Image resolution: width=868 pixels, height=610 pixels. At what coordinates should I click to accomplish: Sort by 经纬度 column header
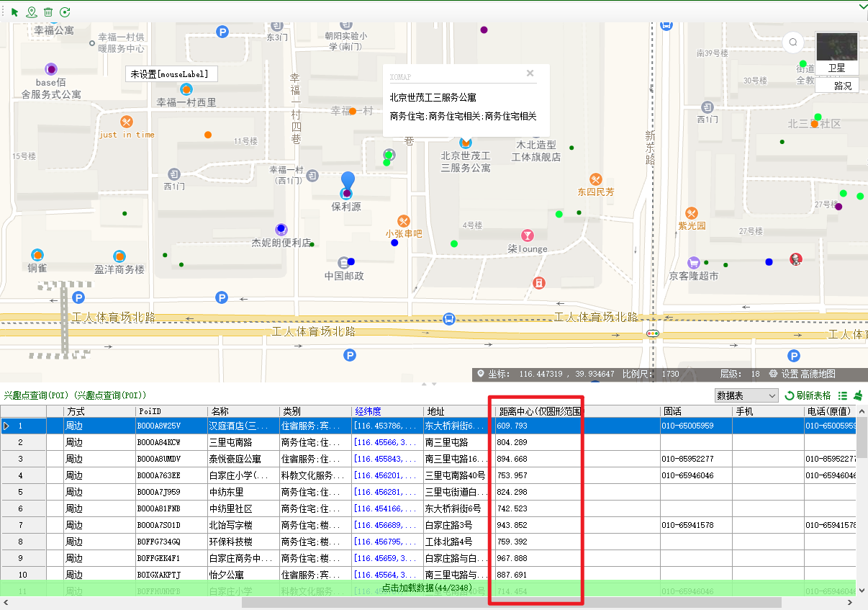(387, 411)
